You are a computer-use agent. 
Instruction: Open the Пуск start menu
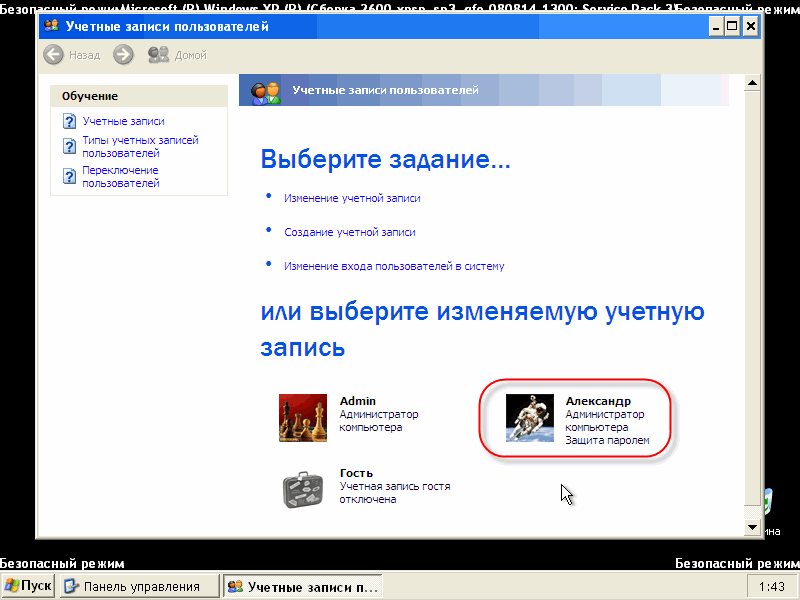(28, 586)
